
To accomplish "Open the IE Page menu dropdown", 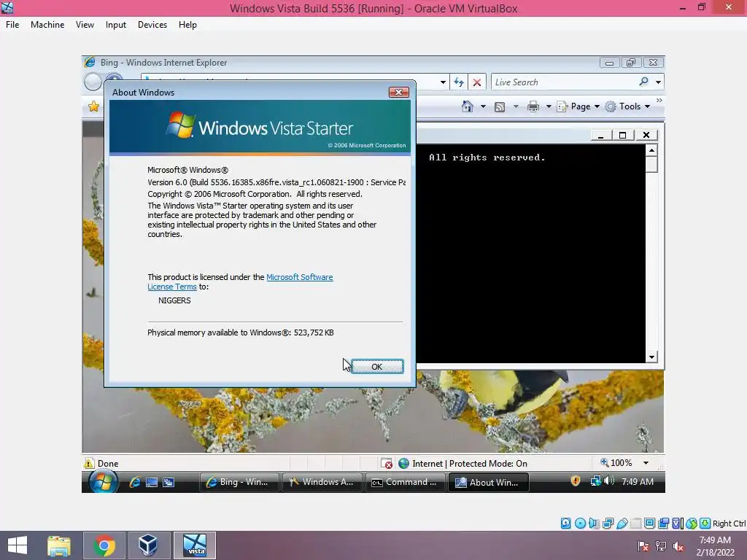I will tap(578, 106).
